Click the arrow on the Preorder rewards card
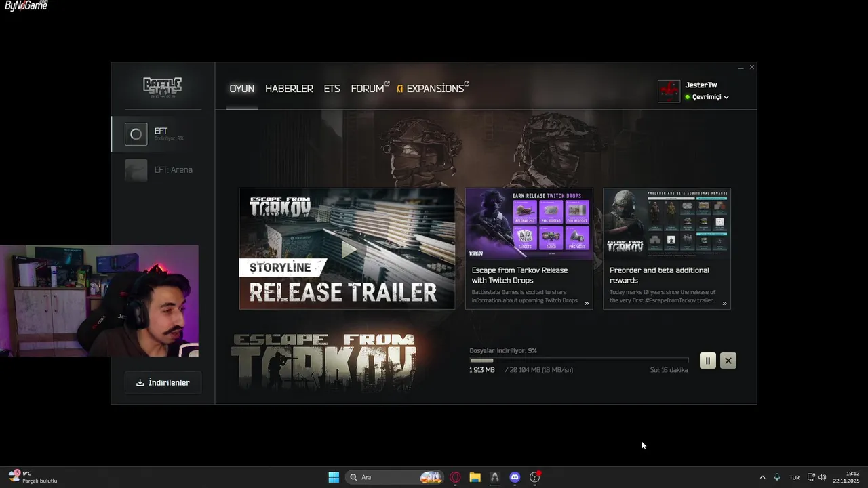This screenshot has width=868, height=488. coord(724,303)
